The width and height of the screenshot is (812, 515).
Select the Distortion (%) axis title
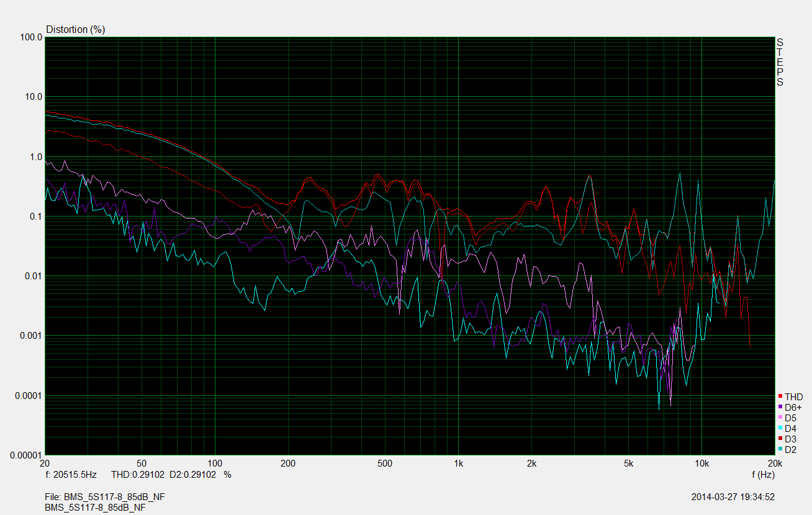(75, 29)
